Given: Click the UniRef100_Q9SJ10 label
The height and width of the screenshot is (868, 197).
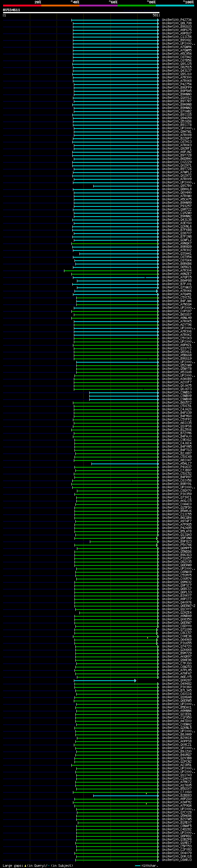Looking at the screenshot, I should coord(176,74).
